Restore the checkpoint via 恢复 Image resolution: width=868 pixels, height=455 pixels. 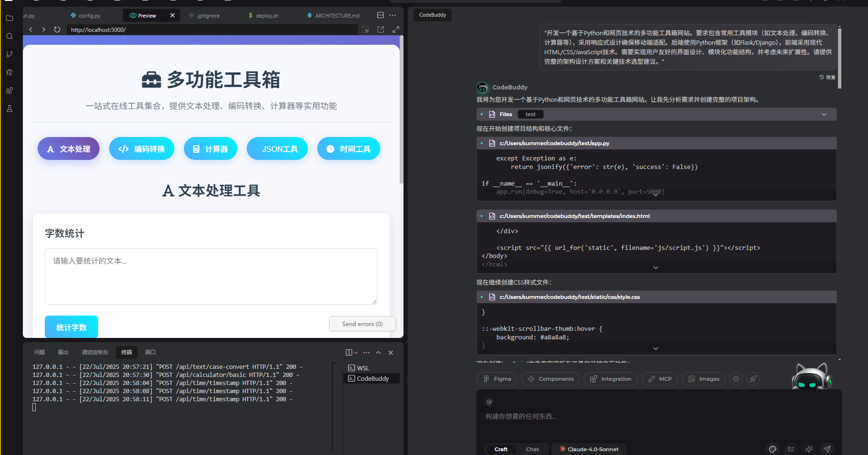click(828, 77)
